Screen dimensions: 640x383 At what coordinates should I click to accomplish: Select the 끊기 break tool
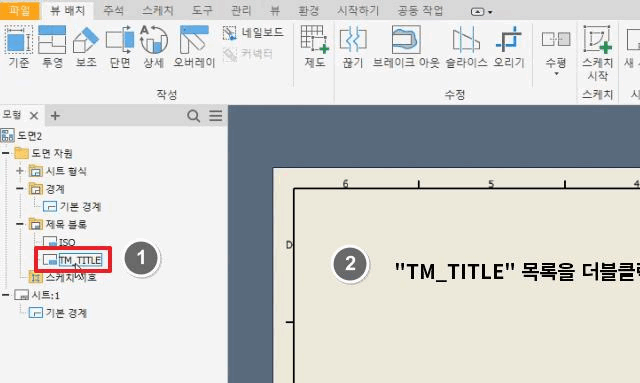[353, 46]
